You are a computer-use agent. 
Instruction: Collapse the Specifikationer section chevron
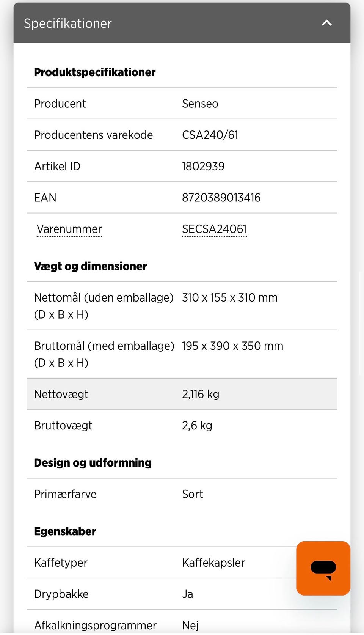(326, 23)
